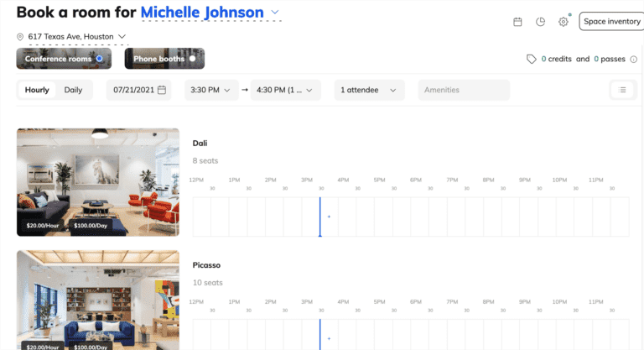Select the 6PM slot in Picasso timeline
The image size is (644, 350).
point(420,335)
